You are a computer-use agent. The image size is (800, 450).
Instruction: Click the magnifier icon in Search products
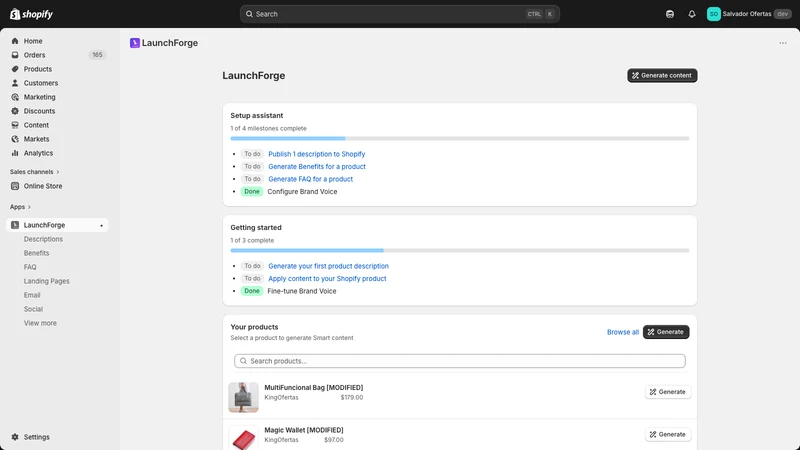click(x=243, y=361)
